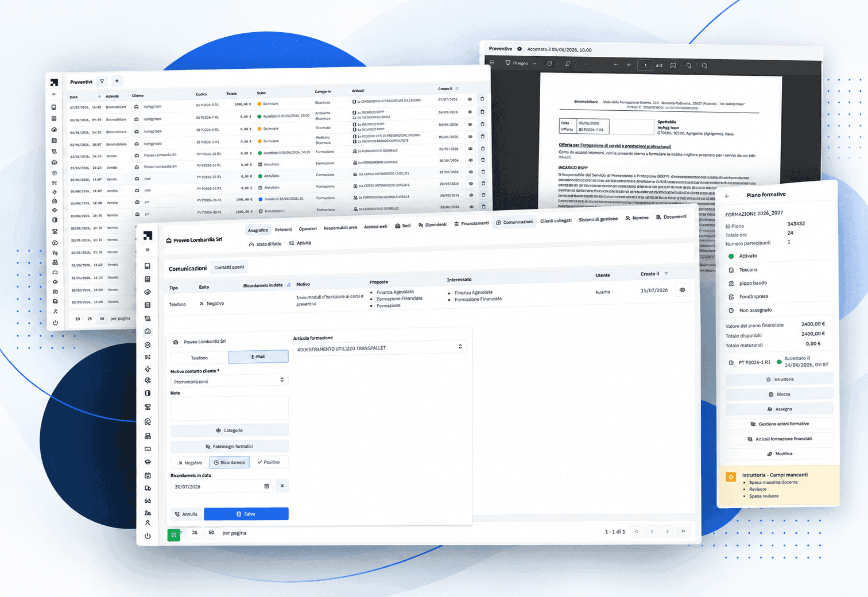The image size is (868, 597).
Task: Set Preventivi page size to 10
Action: pyautogui.click(x=77, y=319)
